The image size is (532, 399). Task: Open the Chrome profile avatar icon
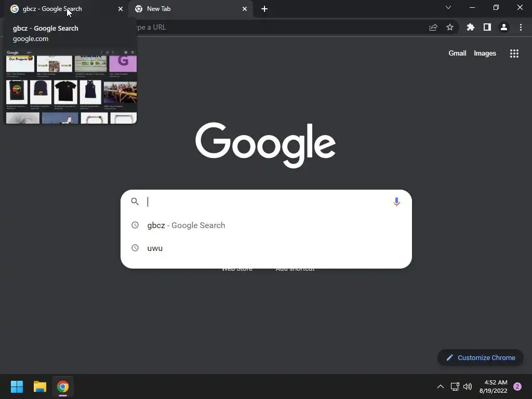click(x=504, y=27)
